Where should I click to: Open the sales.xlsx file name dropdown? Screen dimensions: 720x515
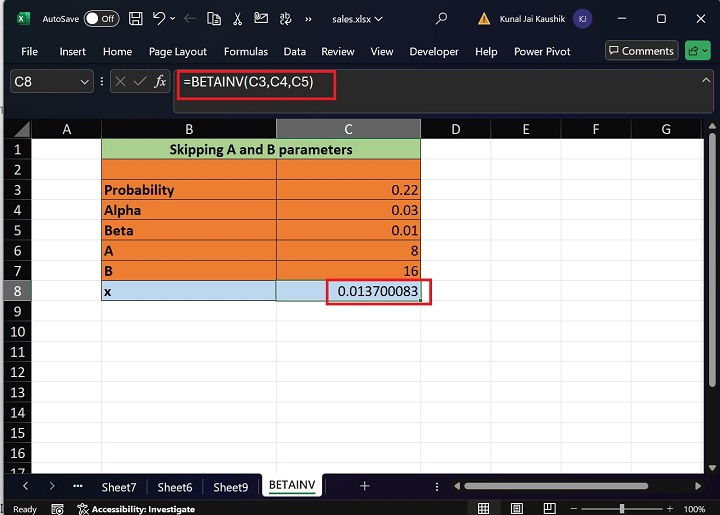358,18
